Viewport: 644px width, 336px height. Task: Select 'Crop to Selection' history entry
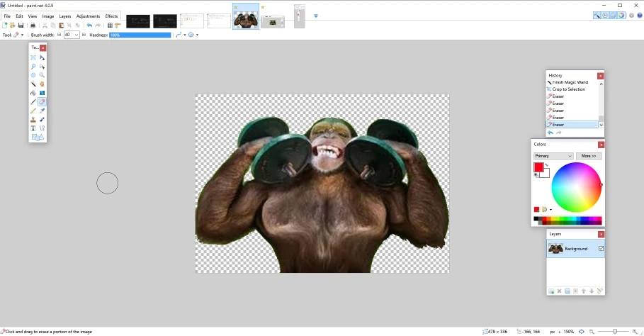568,89
